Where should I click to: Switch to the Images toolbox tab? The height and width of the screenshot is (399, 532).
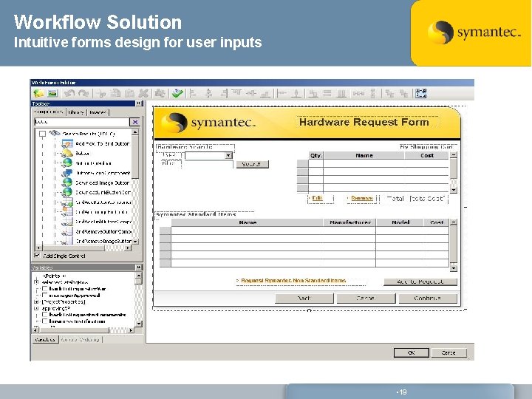(98, 112)
